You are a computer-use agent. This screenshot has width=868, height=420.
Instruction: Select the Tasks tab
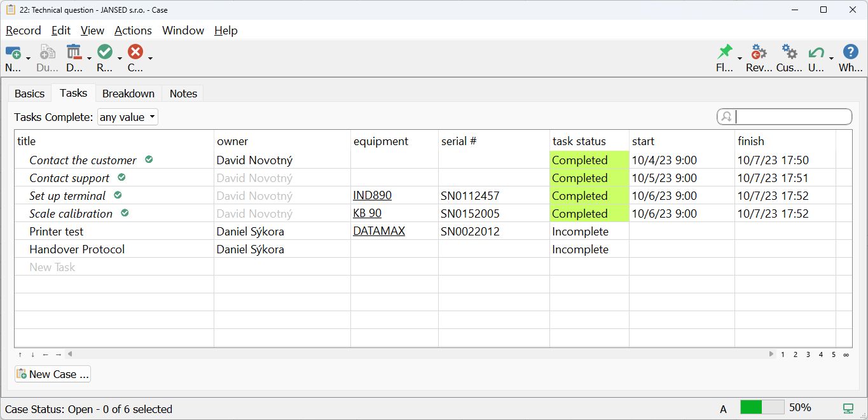74,93
